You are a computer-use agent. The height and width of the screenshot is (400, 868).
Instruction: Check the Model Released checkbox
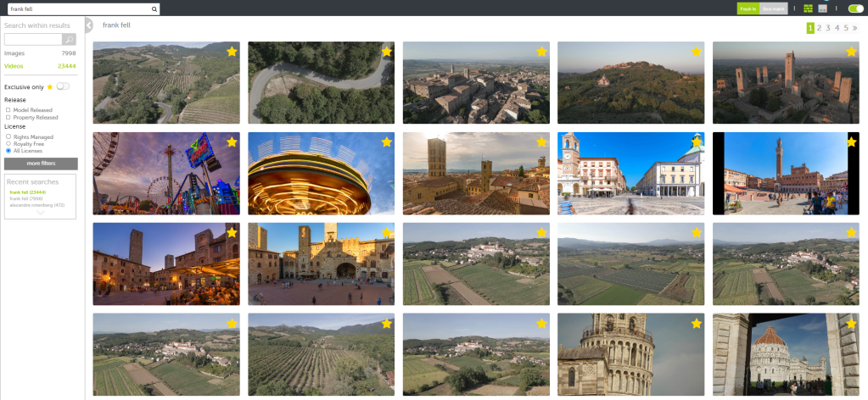tap(8, 109)
